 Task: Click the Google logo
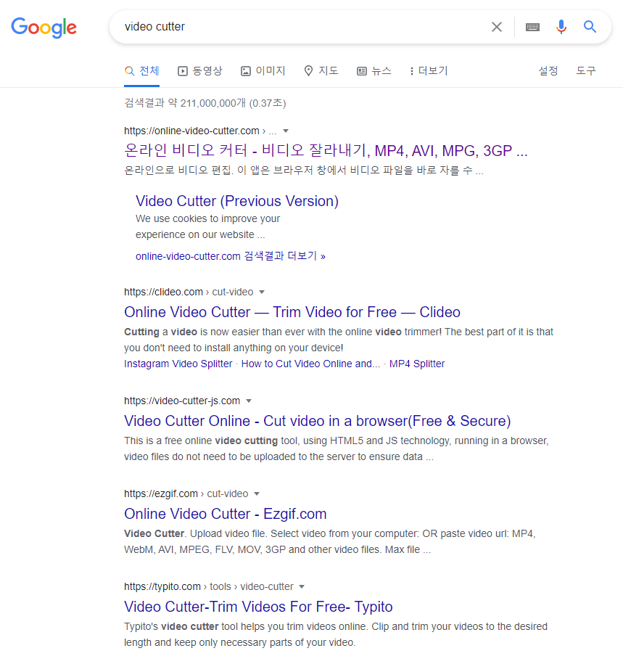(44, 28)
